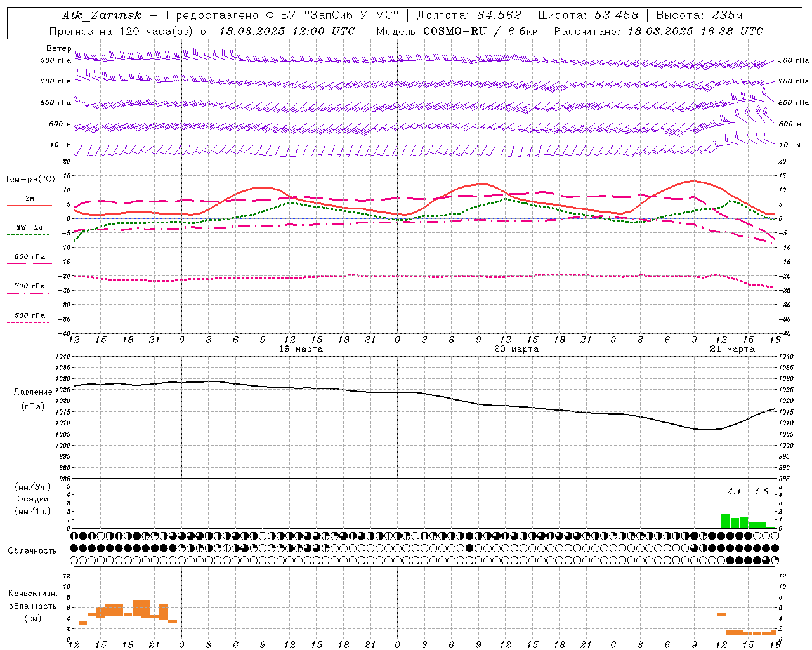812x650 pixels.
Task: Click the latitude value Широта: 53.458
Action: 588,15
